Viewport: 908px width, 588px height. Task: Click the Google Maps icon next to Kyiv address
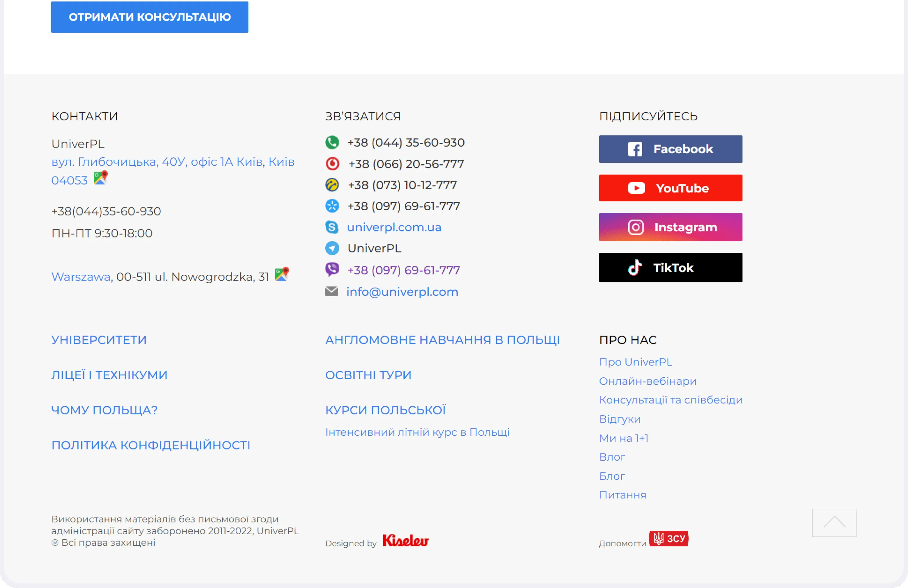coord(101,178)
